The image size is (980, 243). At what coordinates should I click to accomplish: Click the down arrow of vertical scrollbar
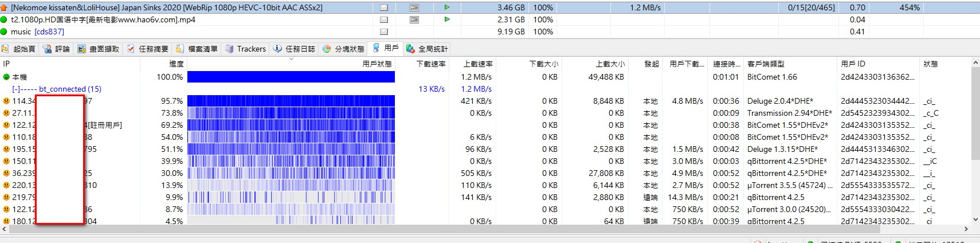(x=976, y=219)
